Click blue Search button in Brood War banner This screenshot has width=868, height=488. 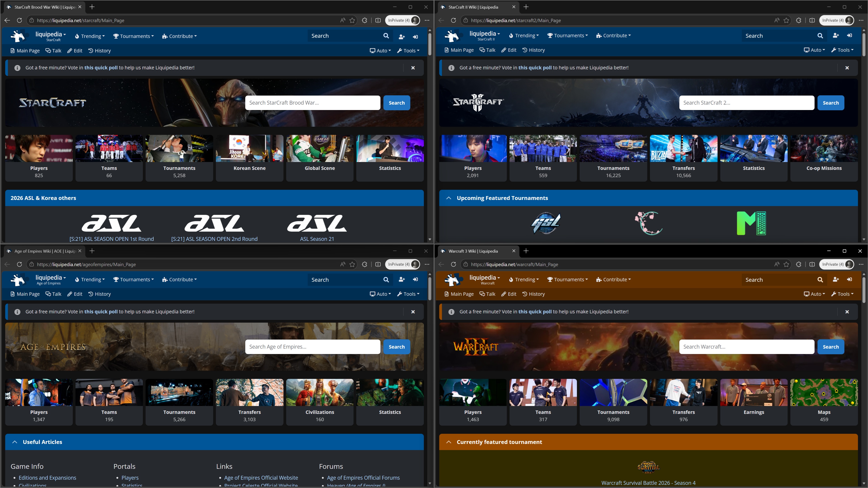(x=397, y=103)
